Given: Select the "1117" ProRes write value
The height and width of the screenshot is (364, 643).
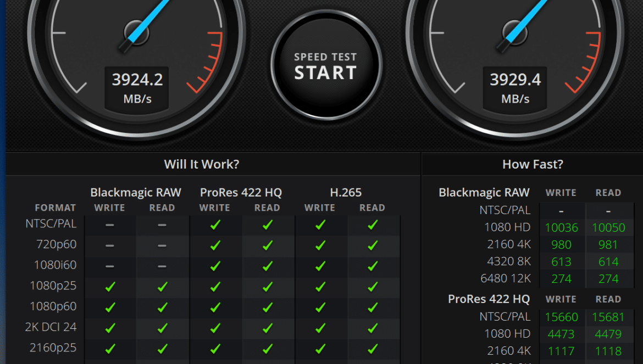Looking at the screenshot, I should [562, 351].
